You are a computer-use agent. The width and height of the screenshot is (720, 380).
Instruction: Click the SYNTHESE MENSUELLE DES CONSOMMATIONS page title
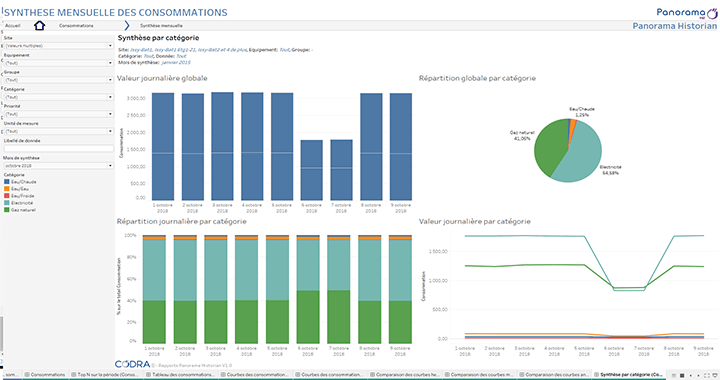click(x=115, y=12)
